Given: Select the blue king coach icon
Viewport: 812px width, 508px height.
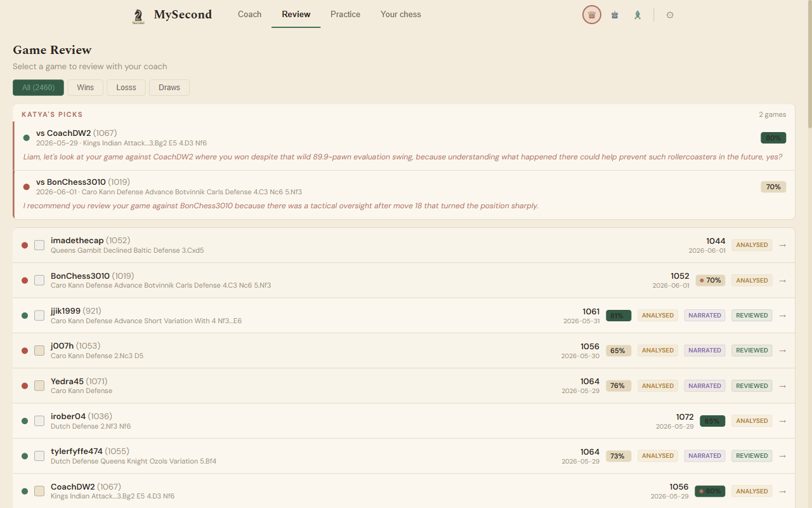Looking at the screenshot, I should pyautogui.click(x=615, y=15).
